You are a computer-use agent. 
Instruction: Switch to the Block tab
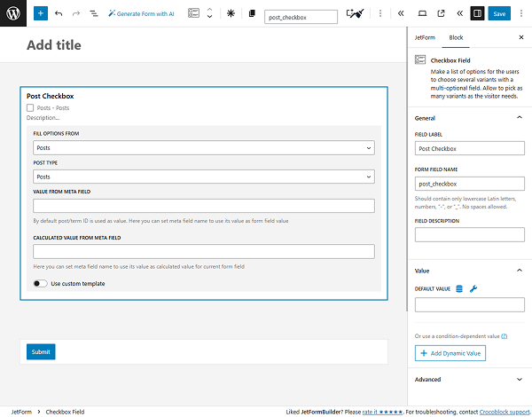pyautogui.click(x=456, y=37)
